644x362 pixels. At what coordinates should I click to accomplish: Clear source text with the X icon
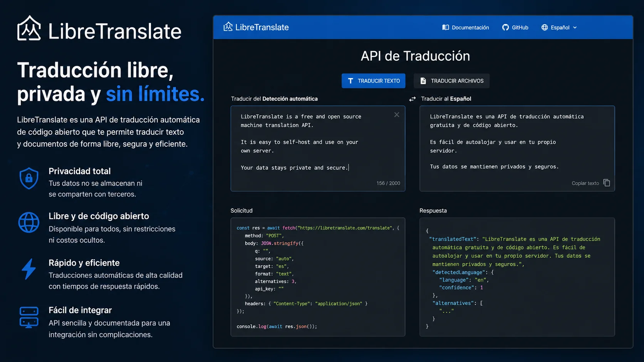click(397, 115)
